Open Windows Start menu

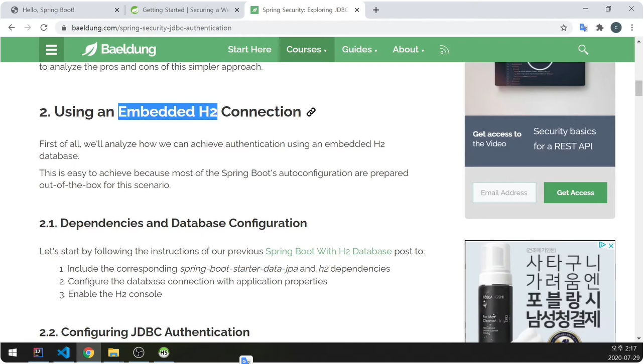pos(13,352)
